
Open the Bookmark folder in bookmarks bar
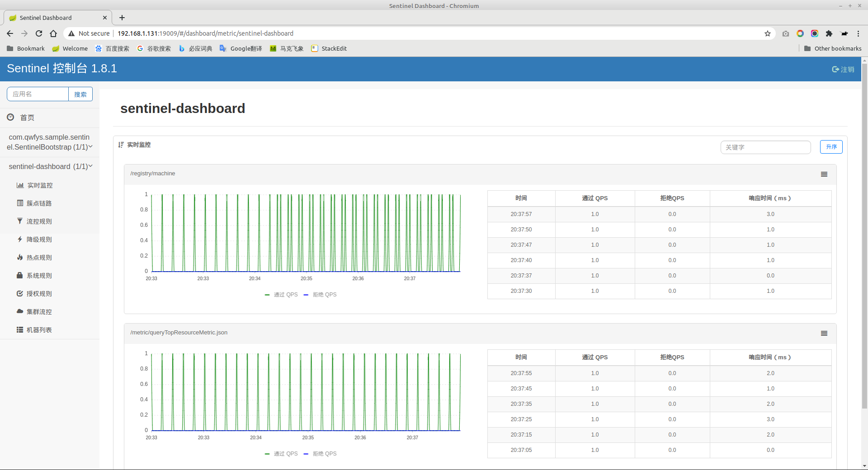[x=26, y=48]
